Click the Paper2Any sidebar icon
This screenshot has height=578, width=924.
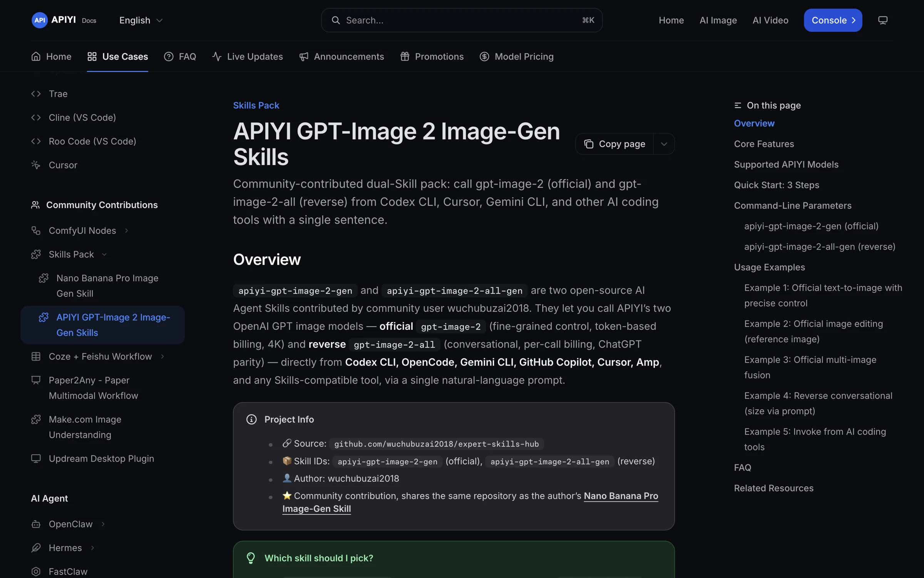(36, 380)
